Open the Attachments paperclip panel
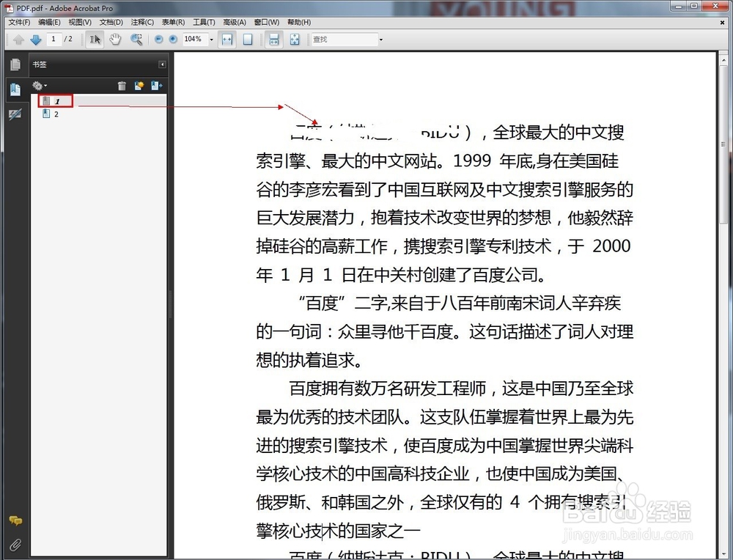Viewport: 733px width, 560px height. [x=15, y=545]
